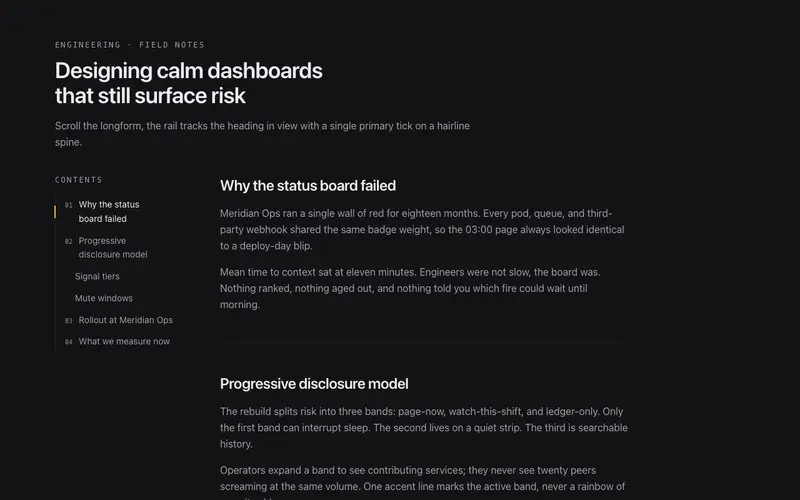The height and width of the screenshot is (500, 800).
Task: Select the 'Signal tiers' sub-item in contents
Action: point(97,277)
